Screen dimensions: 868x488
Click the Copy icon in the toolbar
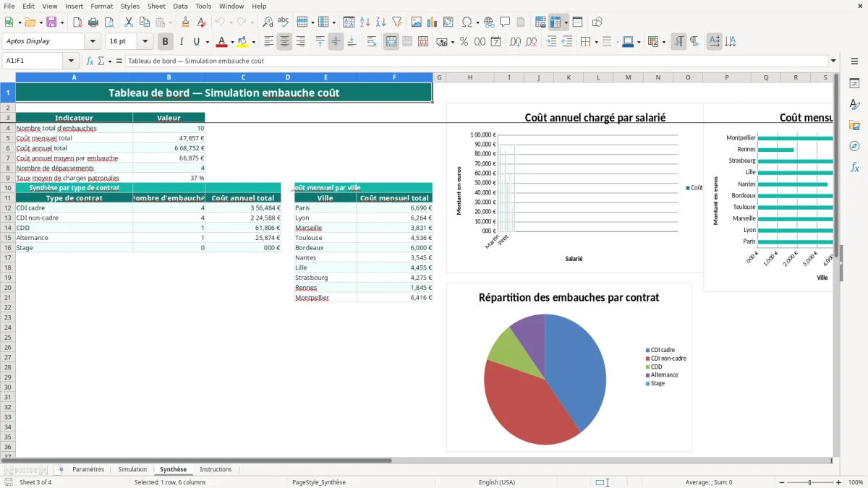coord(144,22)
